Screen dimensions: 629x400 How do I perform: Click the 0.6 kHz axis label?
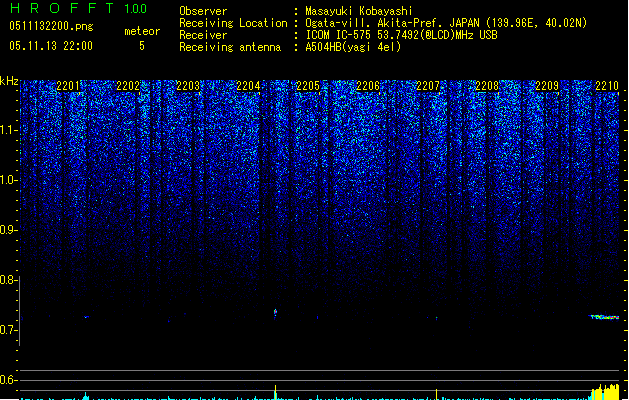[8, 380]
